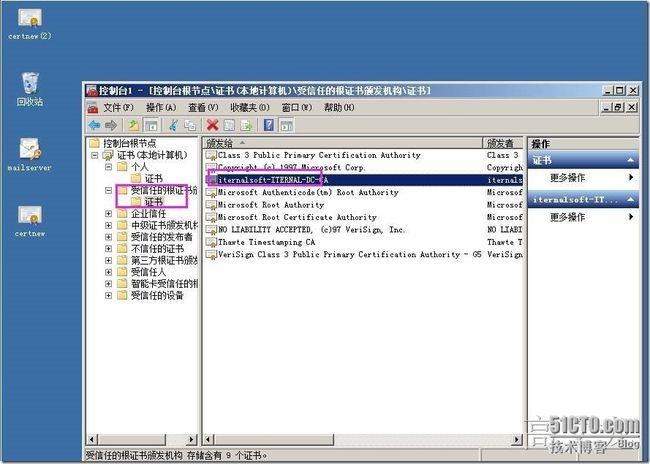
Task: Expand the 第三方根证书颁发机构 node
Action: 108,260
